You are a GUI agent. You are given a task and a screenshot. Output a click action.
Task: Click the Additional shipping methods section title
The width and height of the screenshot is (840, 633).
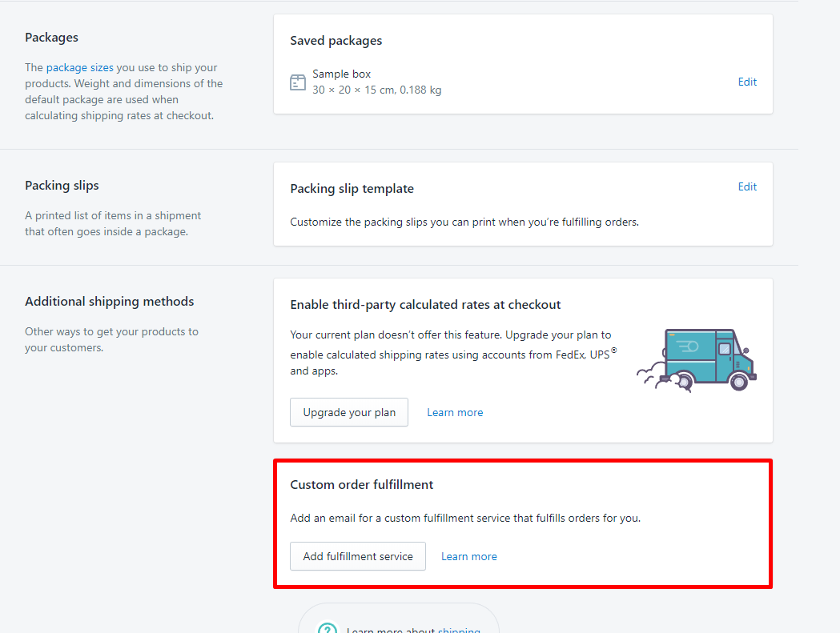(110, 302)
